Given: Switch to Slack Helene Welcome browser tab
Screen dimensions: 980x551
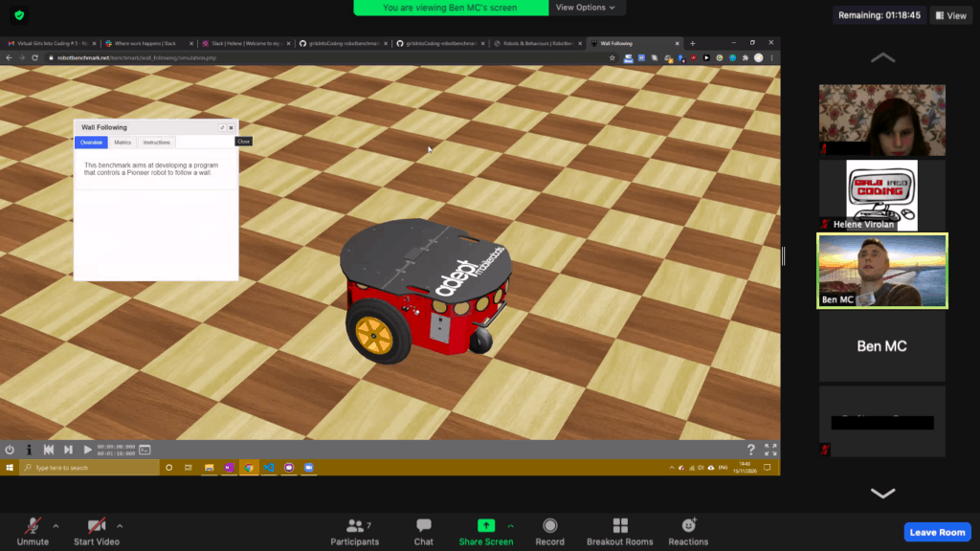Looking at the screenshot, I should coord(246,43).
